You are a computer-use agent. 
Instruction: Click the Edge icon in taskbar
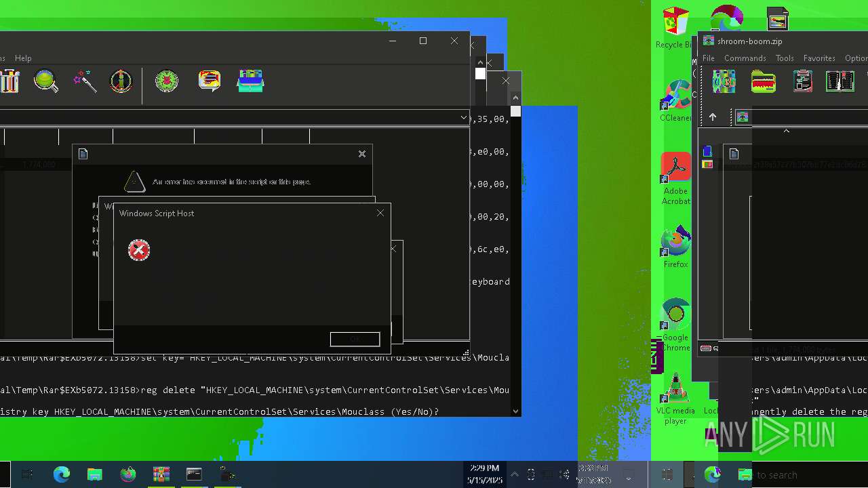pos(62,474)
